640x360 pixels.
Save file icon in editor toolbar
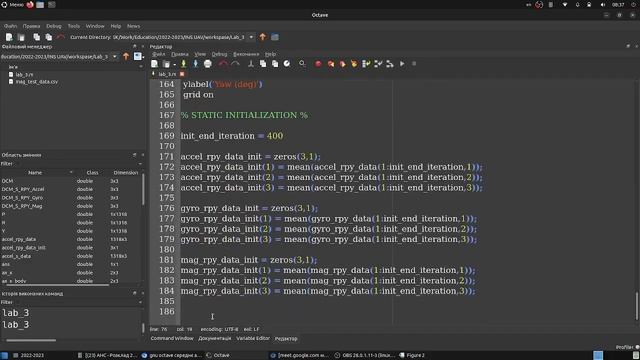tap(183, 64)
